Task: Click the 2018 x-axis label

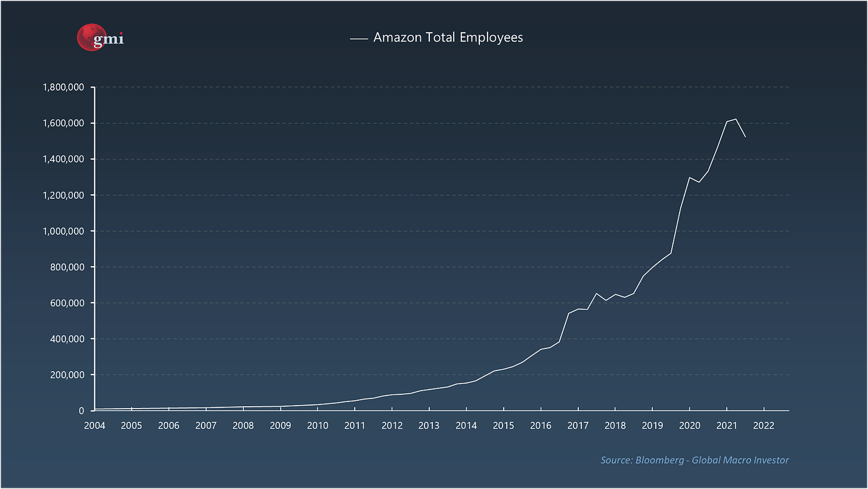Action: 615,426
